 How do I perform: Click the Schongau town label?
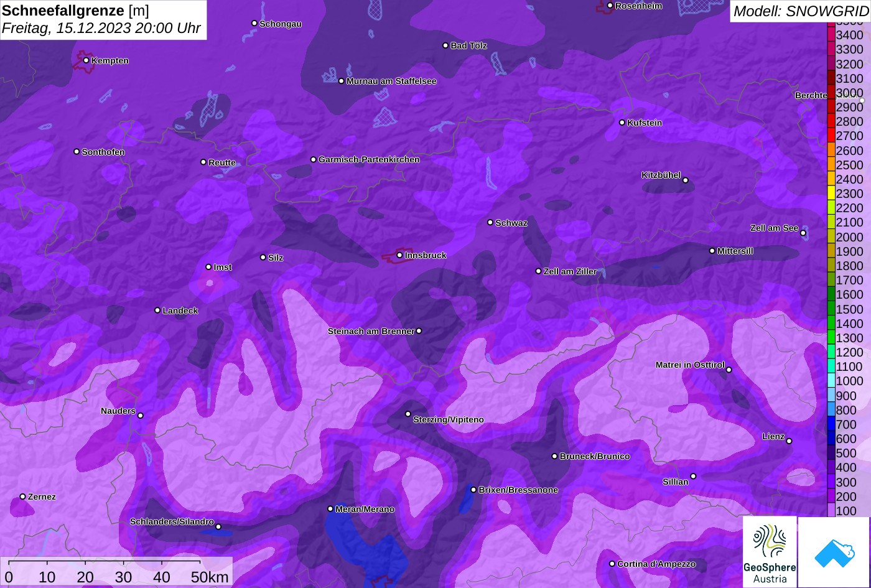(x=281, y=24)
